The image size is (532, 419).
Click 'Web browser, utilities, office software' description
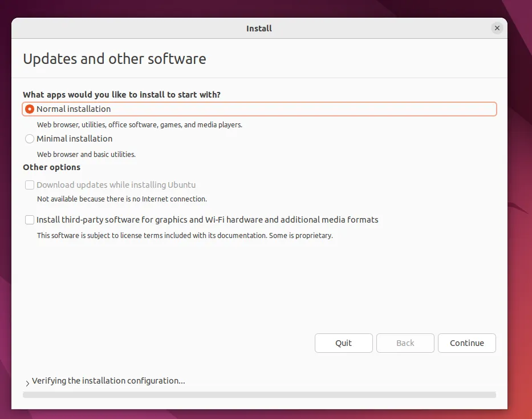click(x=140, y=124)
